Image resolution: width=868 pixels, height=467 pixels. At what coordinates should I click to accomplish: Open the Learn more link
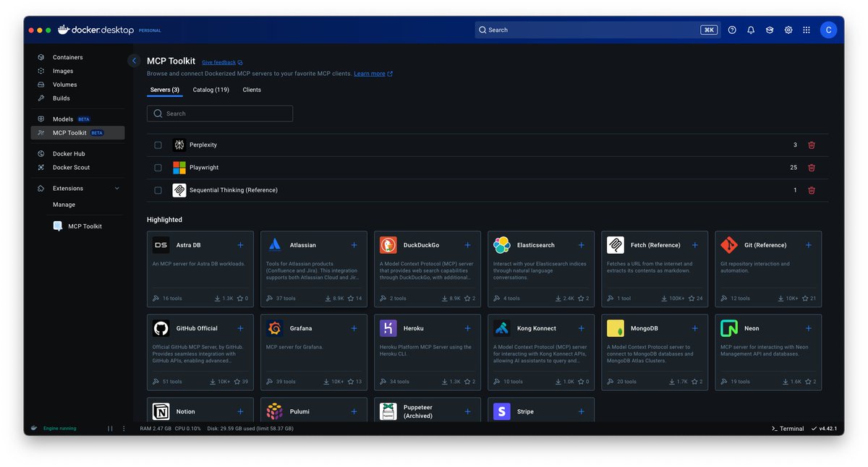(x=373, y=74)
